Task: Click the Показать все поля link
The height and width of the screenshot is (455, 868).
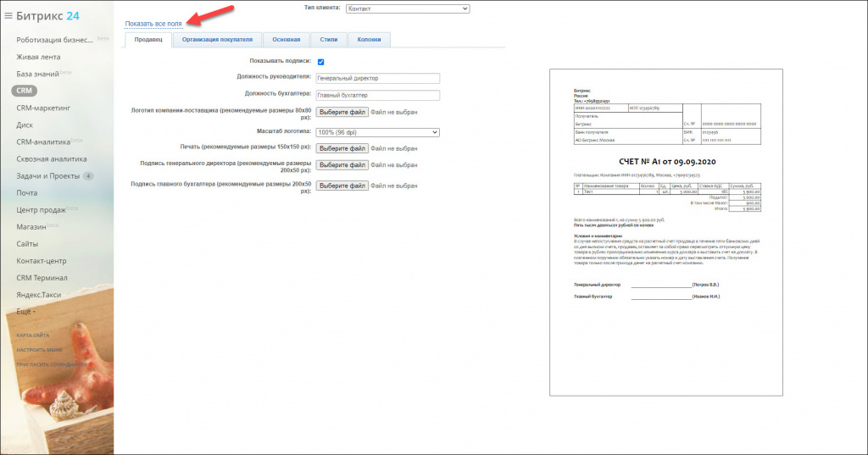Action: [x=153, y=24]
